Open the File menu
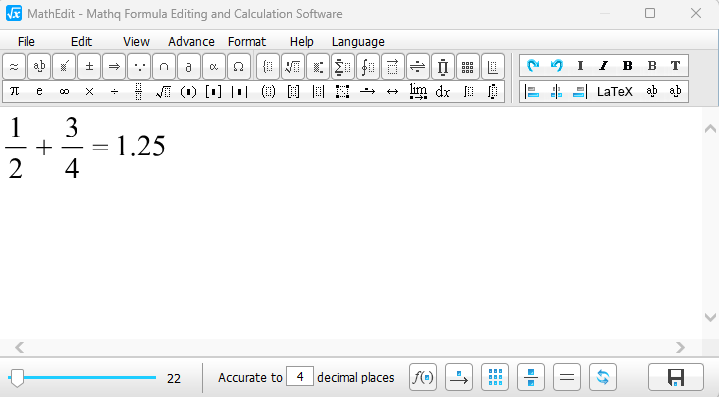The image size is (719, 397). point(26,42)
